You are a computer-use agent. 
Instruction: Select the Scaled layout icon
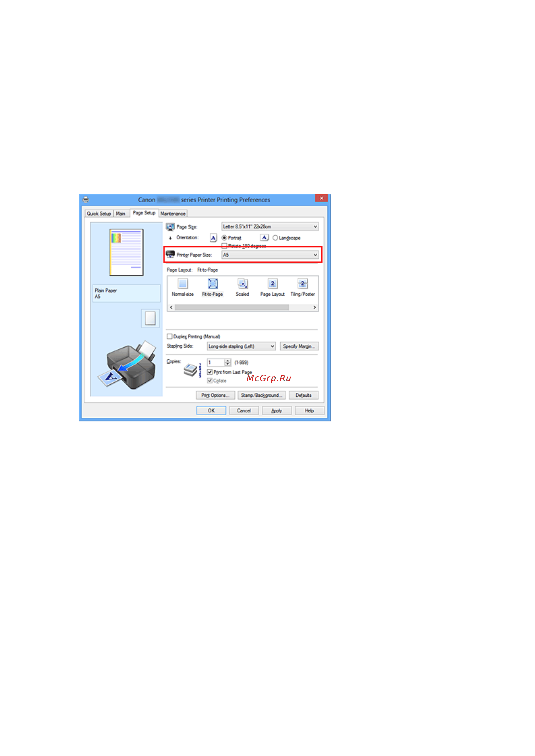coord(243,283)
